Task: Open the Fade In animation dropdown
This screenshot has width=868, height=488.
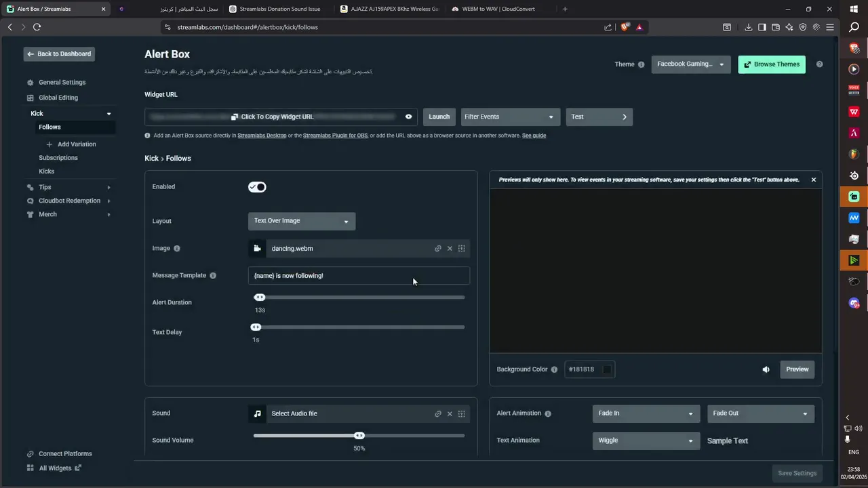Action: click(646, 413)
